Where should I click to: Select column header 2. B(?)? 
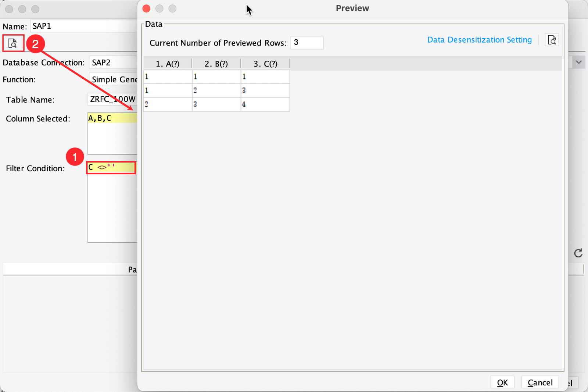point(216,64)
